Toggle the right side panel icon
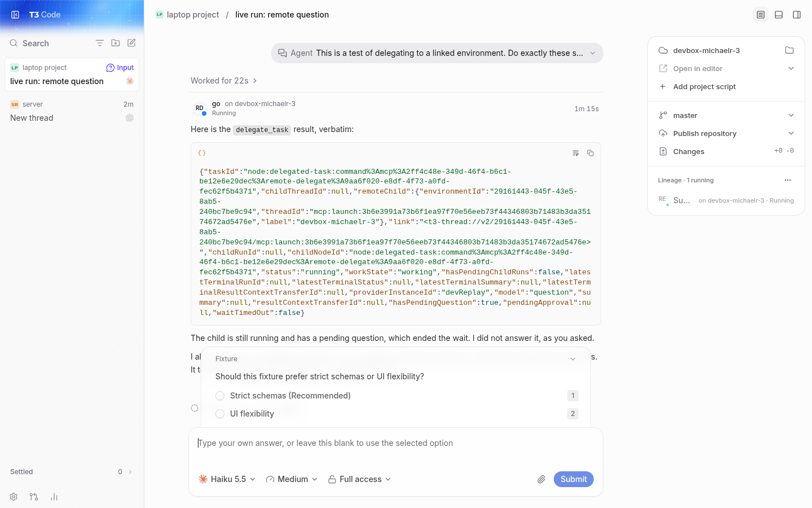The width and height of the screenshot is (812, 508). [x=797, y=15]
